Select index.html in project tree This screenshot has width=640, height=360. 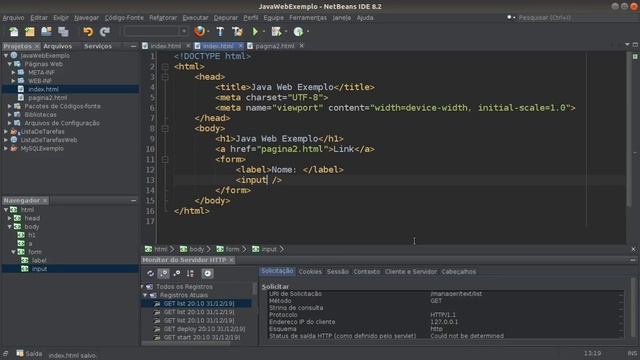pos(43,89)
